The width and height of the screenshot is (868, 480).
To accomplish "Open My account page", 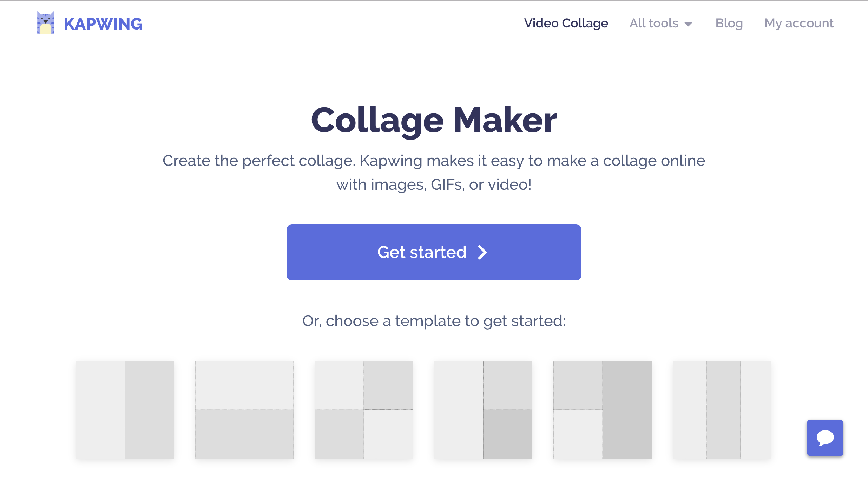I will [799, 23].
